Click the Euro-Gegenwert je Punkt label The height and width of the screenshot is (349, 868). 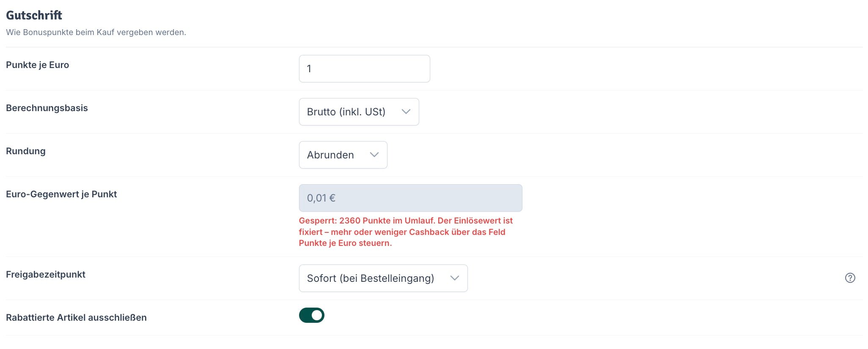pos(61,194)
